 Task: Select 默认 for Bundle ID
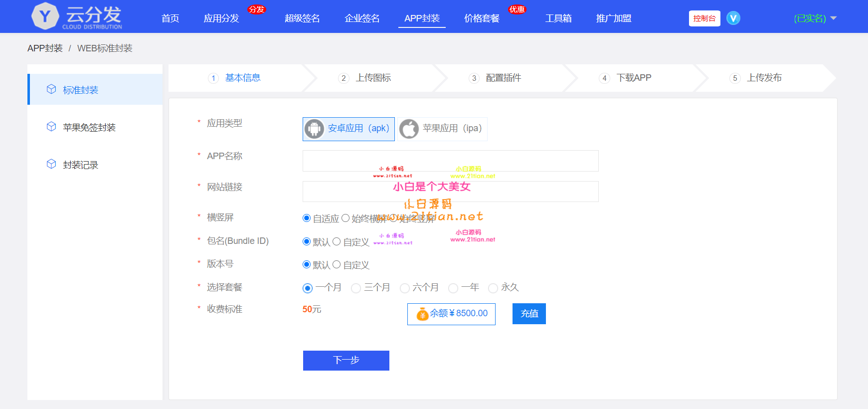307,241
